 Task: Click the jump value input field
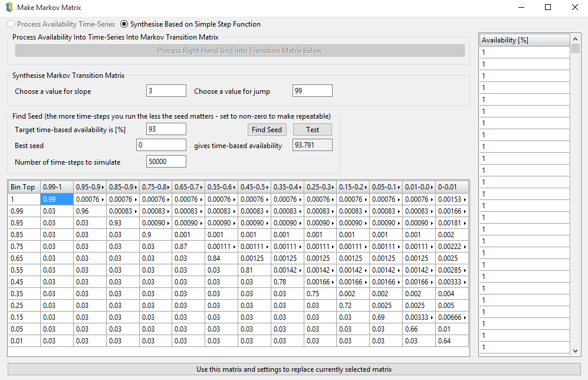312,91
